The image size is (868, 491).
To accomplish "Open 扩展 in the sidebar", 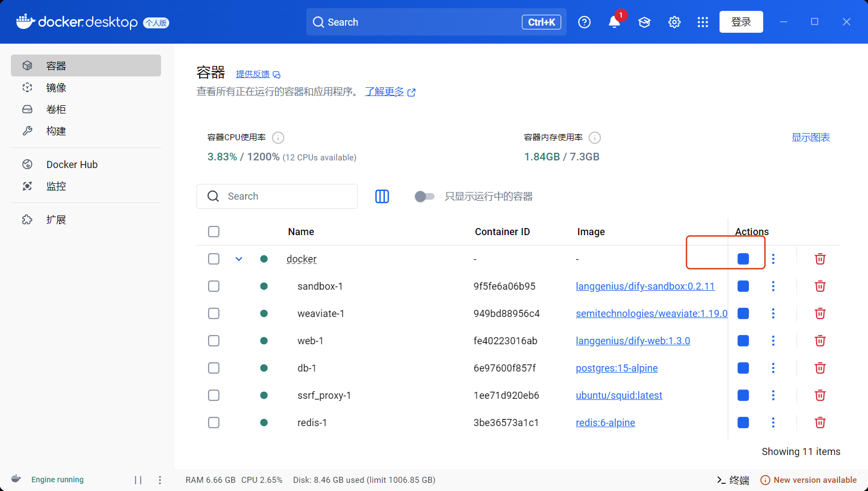I will click(86, 219).
